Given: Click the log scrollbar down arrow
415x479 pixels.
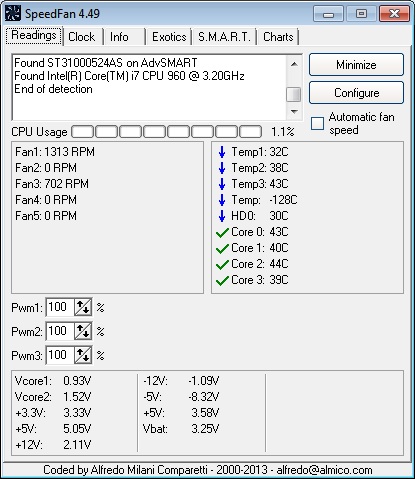Looking at the screenshot, I should click(x=294, y=111).
